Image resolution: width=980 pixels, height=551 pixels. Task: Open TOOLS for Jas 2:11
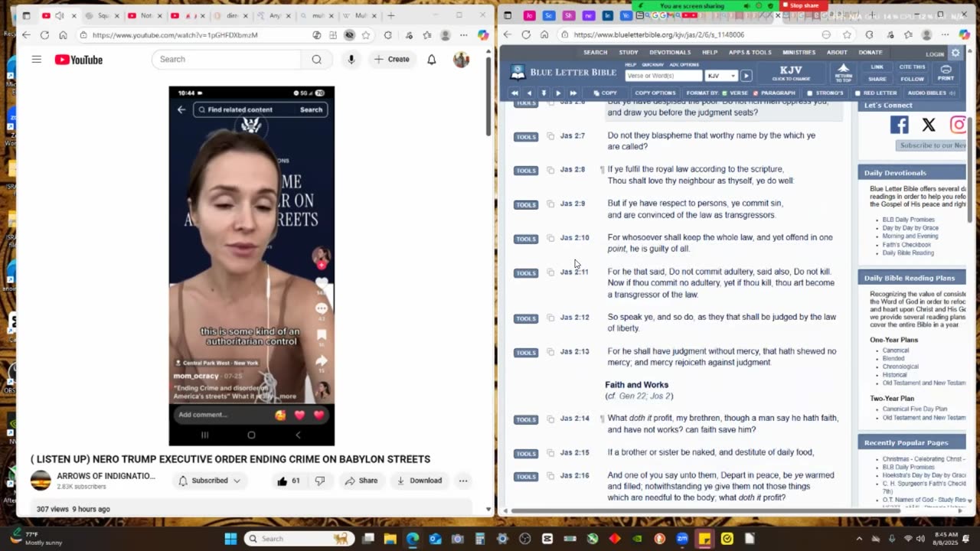point(526,273)
